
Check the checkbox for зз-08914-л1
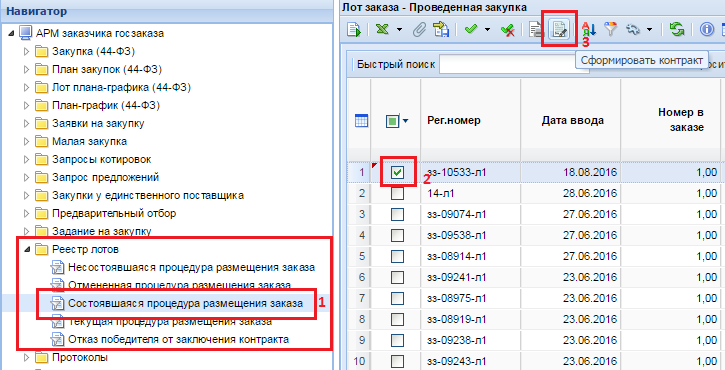[x=397, y=256]
